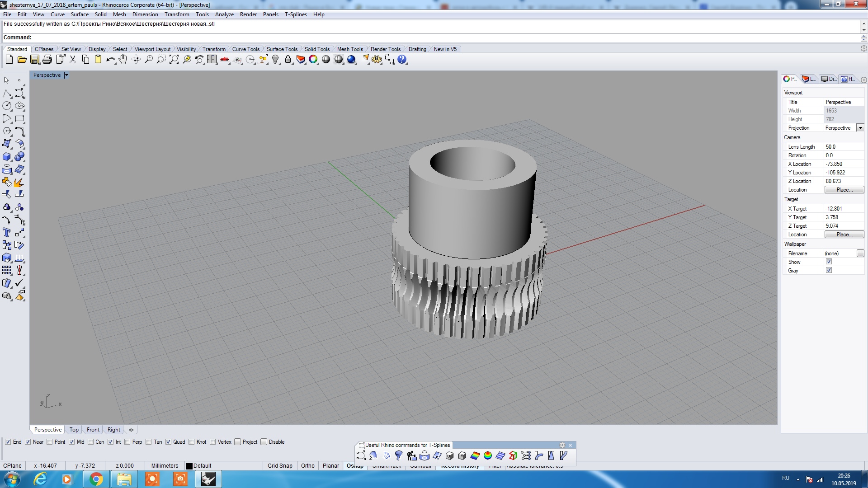The height and width of the screenshot is (488, 868).
Task: Enable the Point osnap checkbox
Action: pos(50,442)
